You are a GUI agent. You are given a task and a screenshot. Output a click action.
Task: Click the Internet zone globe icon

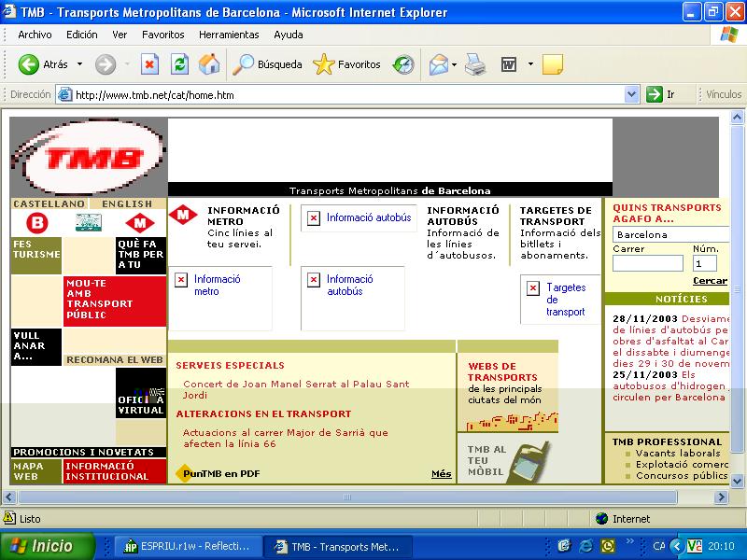point(601,518)
